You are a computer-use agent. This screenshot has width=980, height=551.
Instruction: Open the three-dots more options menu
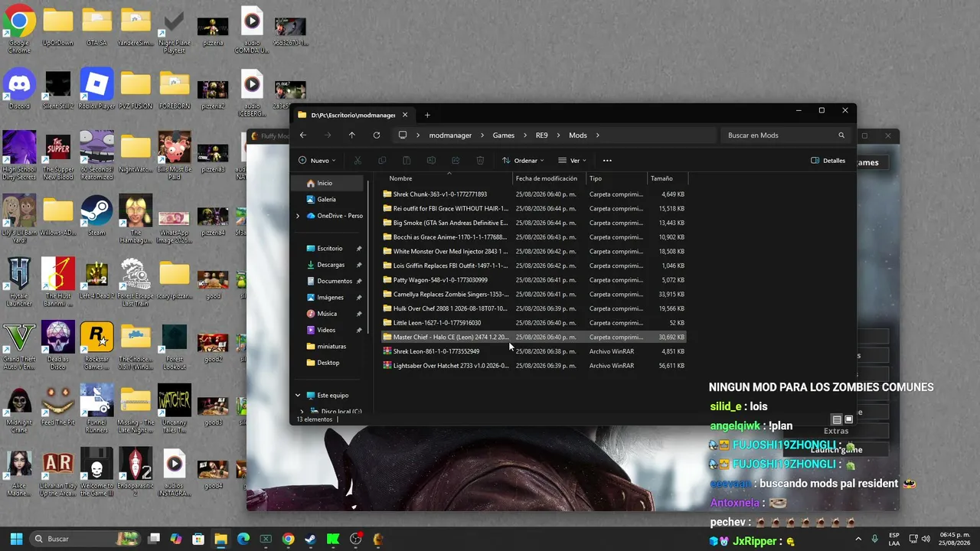[607, 161]
